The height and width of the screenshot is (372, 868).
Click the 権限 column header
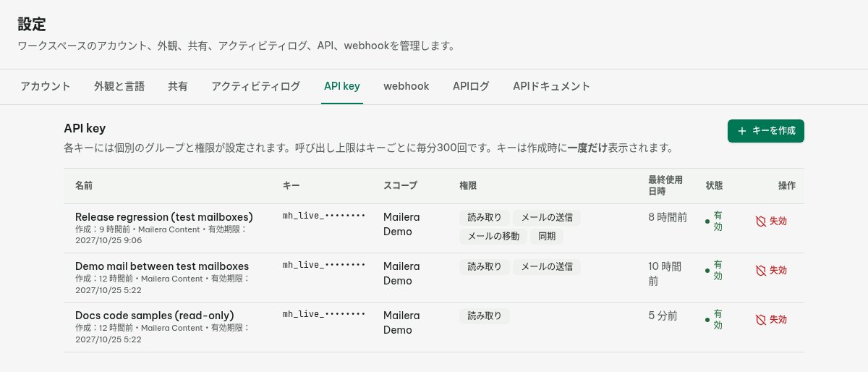tap(468, 186)
